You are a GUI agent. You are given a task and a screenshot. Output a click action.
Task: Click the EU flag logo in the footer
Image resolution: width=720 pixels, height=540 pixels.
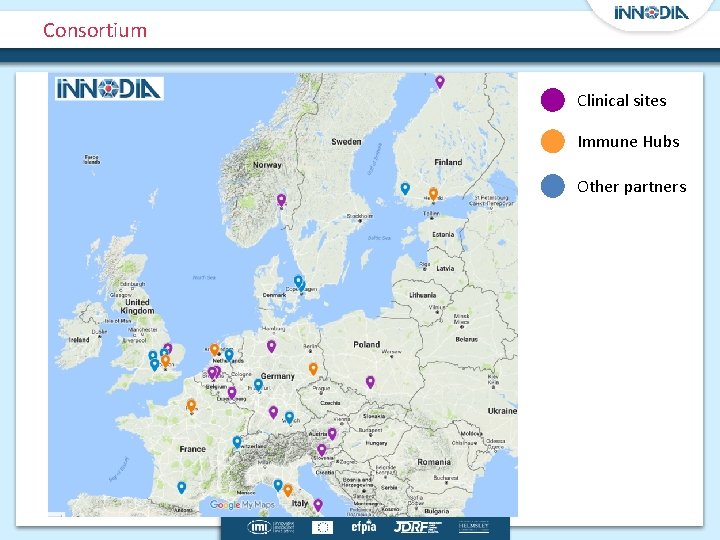coord(322,528)
